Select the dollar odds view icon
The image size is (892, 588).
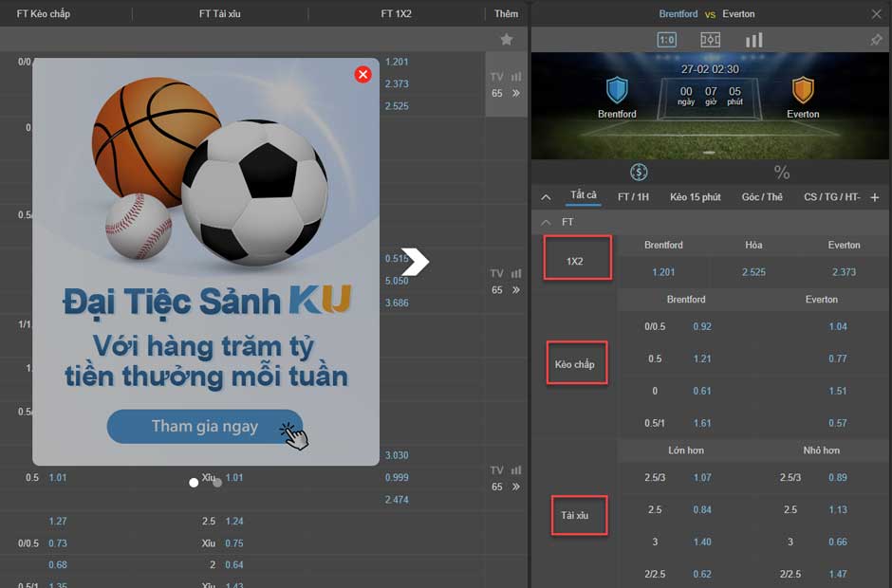click(639, 172)
